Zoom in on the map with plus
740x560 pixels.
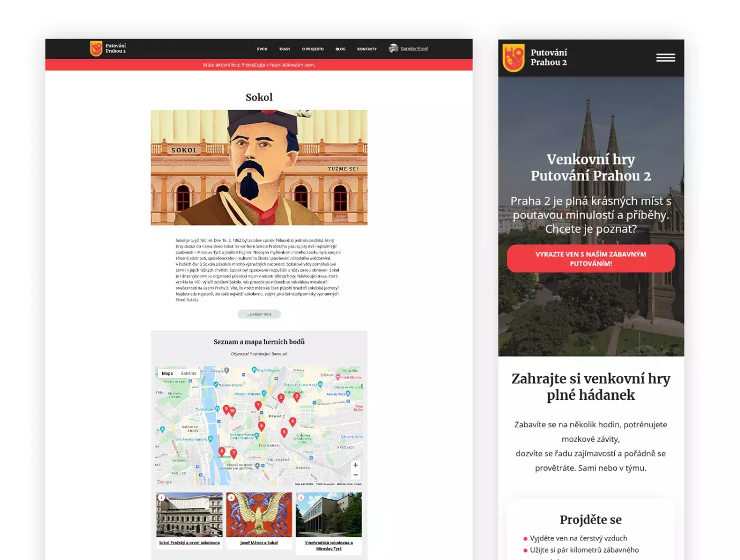tap(355, 465)
